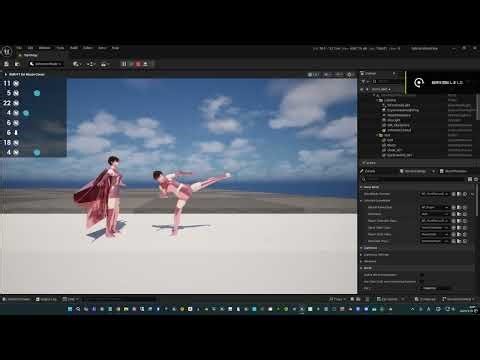This screenshot has width=480, height=360.
Task: Open the Spectator Class dropdown
Action: pos(435,241)
